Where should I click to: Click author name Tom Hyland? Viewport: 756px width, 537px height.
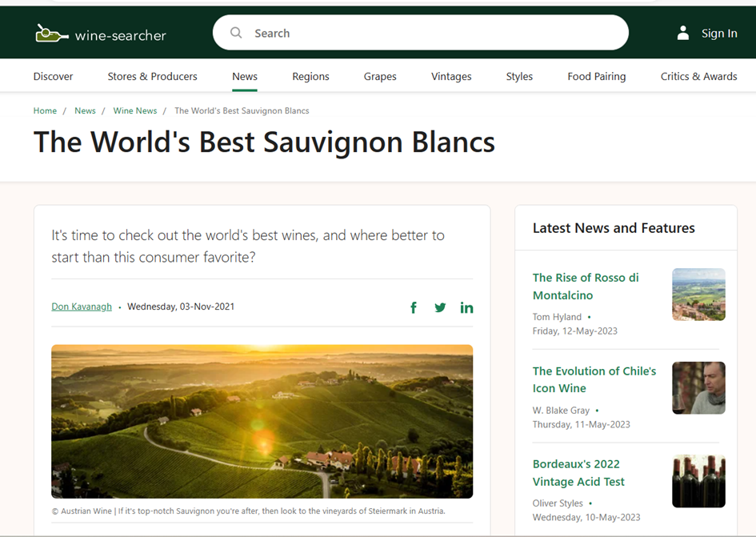pyautogui.click(x=557, y=317)
